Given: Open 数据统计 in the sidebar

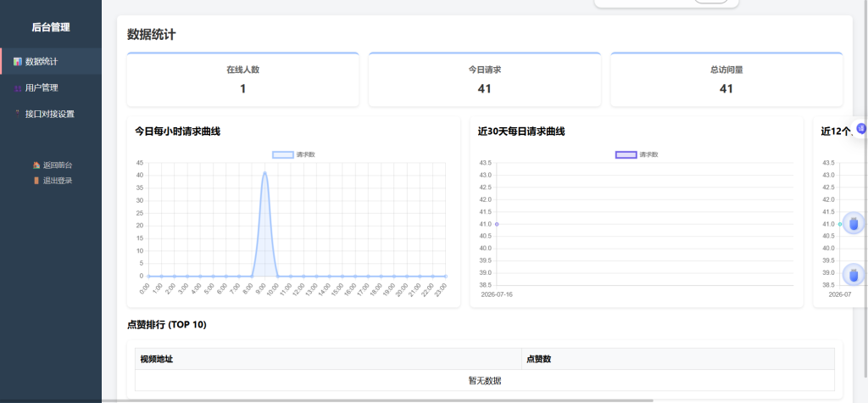Looking at the screenshot, I should (x=51, y=62).
